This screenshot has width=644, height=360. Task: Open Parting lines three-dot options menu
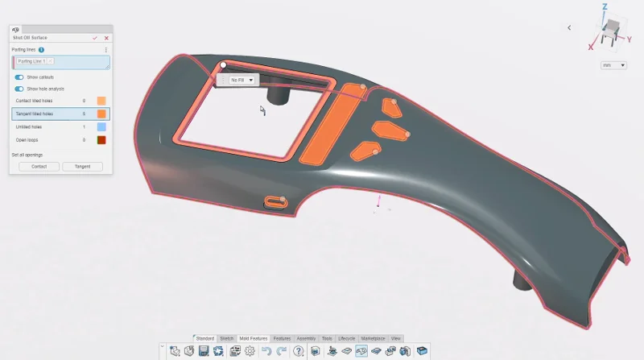click(x=106, y=50)
